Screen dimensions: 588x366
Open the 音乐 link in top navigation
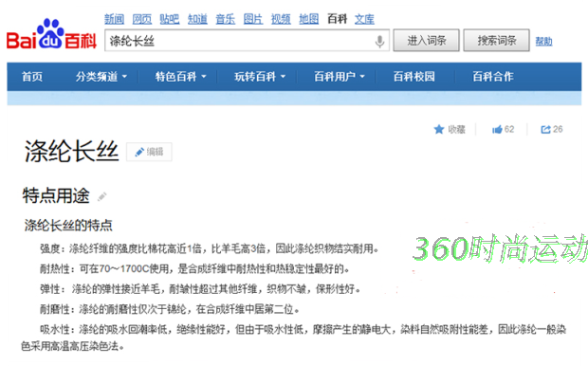[225, 19]
